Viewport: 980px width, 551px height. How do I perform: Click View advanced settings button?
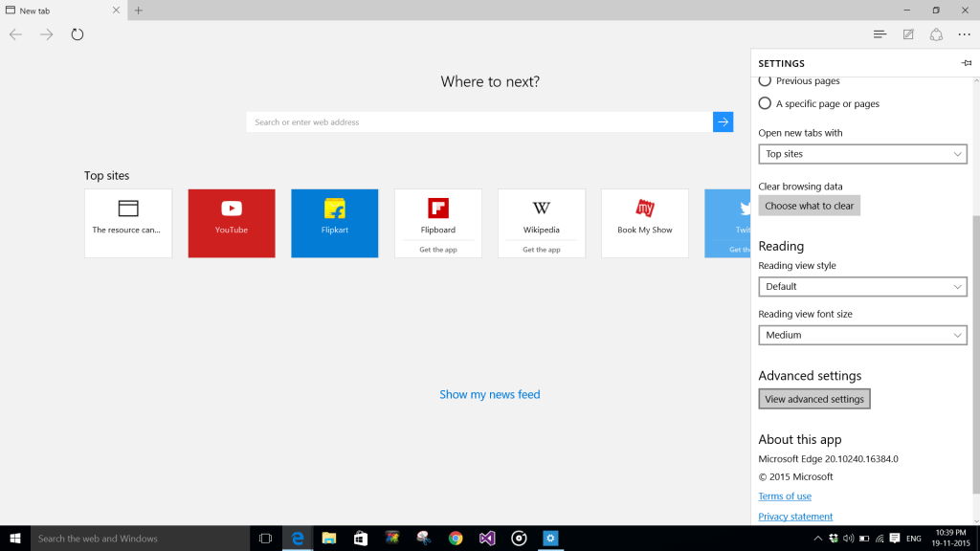pyautogui.click(x=814, y=399)
